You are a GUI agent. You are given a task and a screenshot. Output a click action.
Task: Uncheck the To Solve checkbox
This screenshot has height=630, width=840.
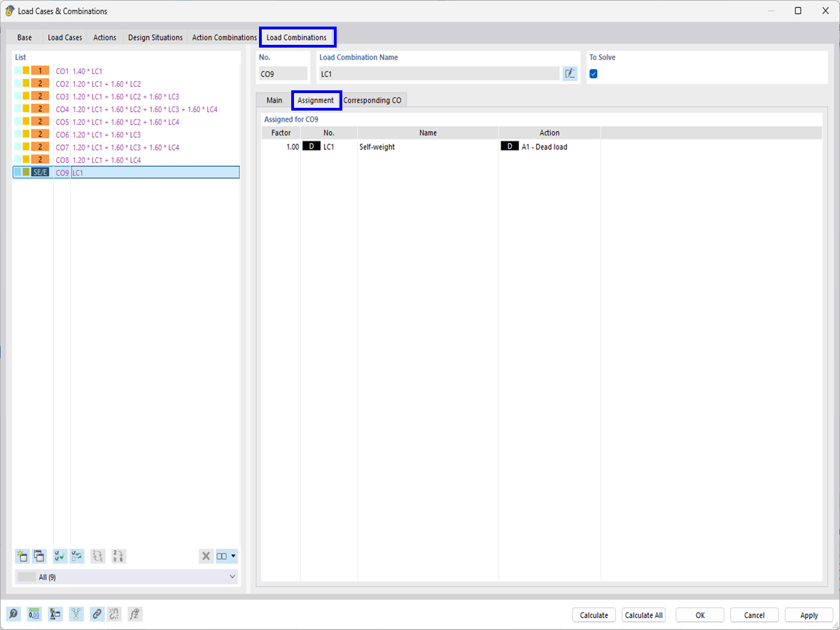(593, 73)
